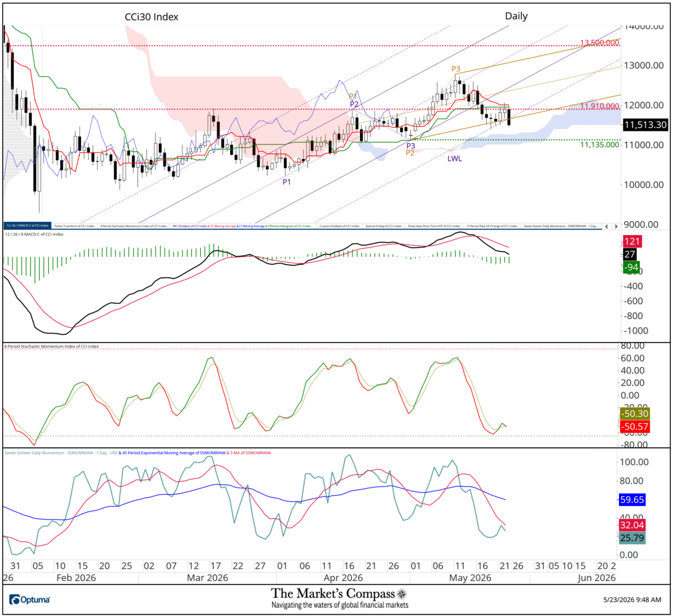Switch to Show View Short Term KST tab
The image size is (673, 616).
click(x=434, y=226)
